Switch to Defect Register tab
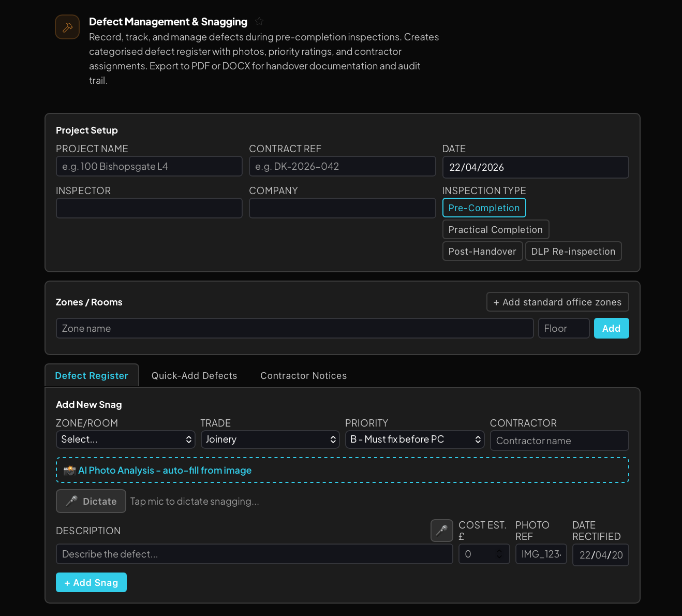 point(92,375)
